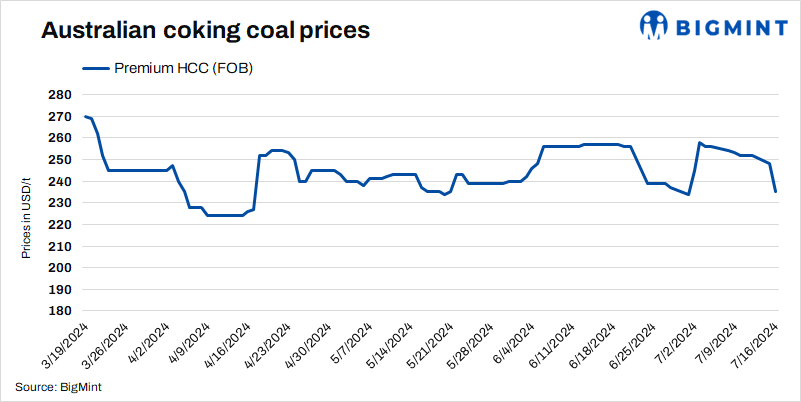Select the 230 y-axis tick label
The height and width of the screenshot is (402, 801).
click(60, 203)
